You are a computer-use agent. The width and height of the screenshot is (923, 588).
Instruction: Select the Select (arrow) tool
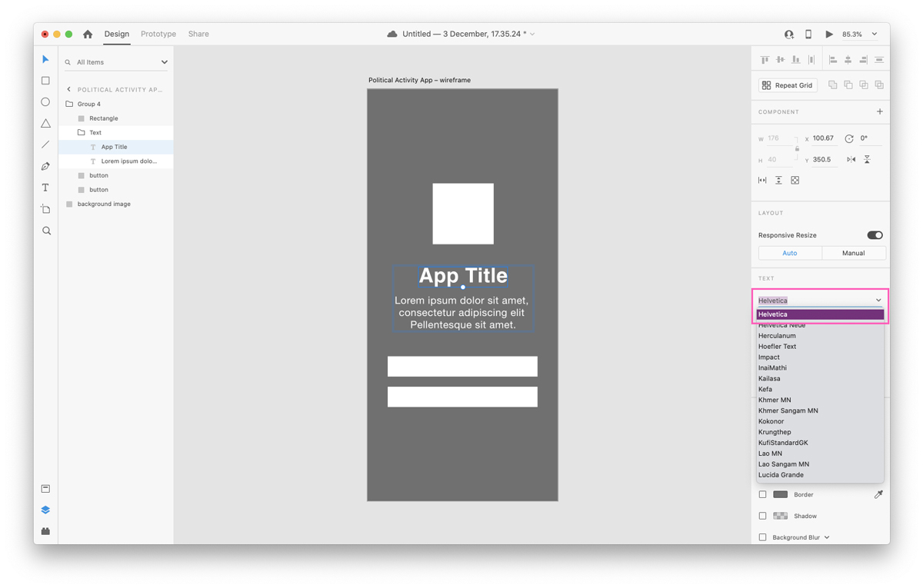coord(45,59)
